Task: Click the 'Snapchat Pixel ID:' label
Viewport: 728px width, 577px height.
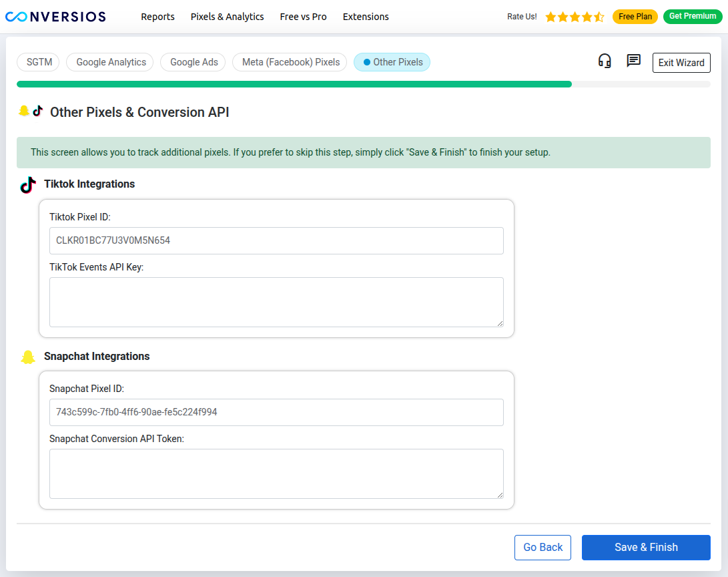Action: click(87, 389)
